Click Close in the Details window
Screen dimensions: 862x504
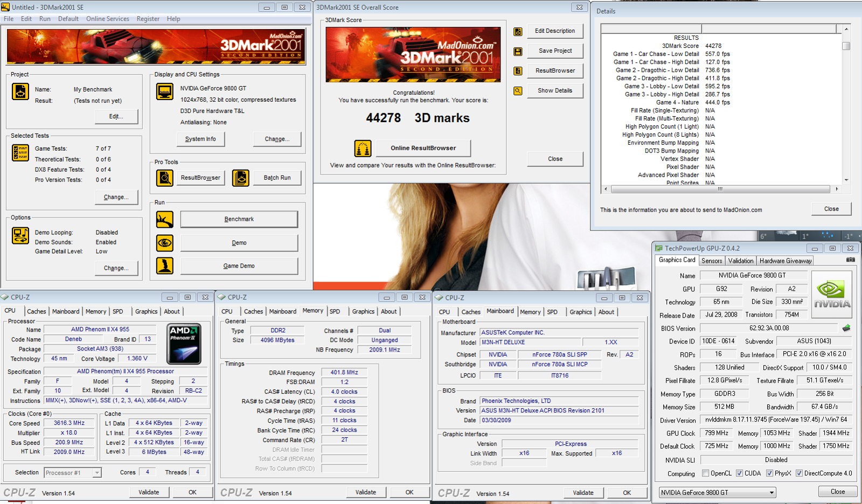[x=831, y=209]
